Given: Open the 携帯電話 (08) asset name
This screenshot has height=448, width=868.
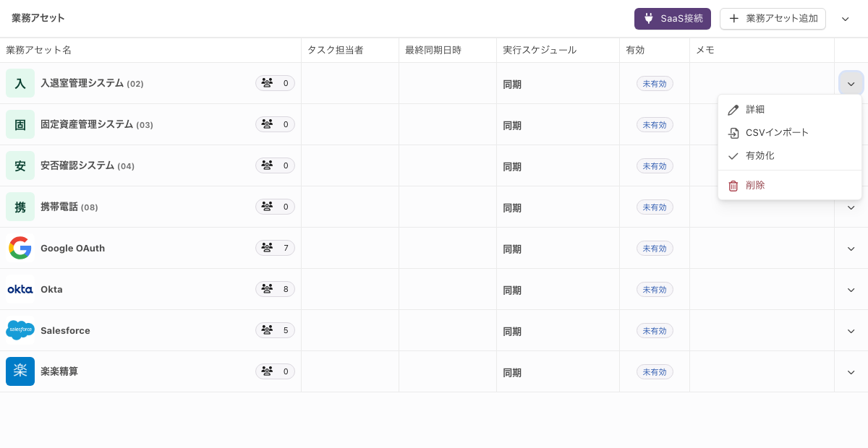Looking at the screenshot, I should pyautogui.click(x=69, y=207).
